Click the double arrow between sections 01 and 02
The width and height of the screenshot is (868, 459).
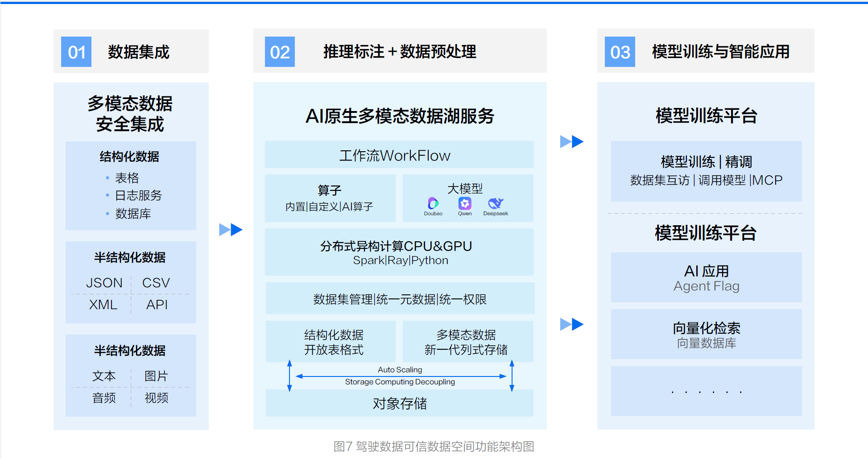click(x=231, y=230)
